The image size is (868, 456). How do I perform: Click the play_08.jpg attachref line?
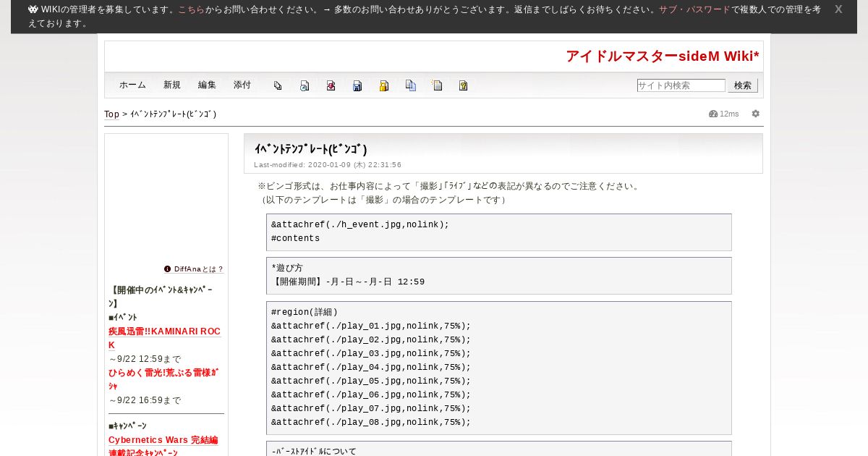click(x=371, y=422)
